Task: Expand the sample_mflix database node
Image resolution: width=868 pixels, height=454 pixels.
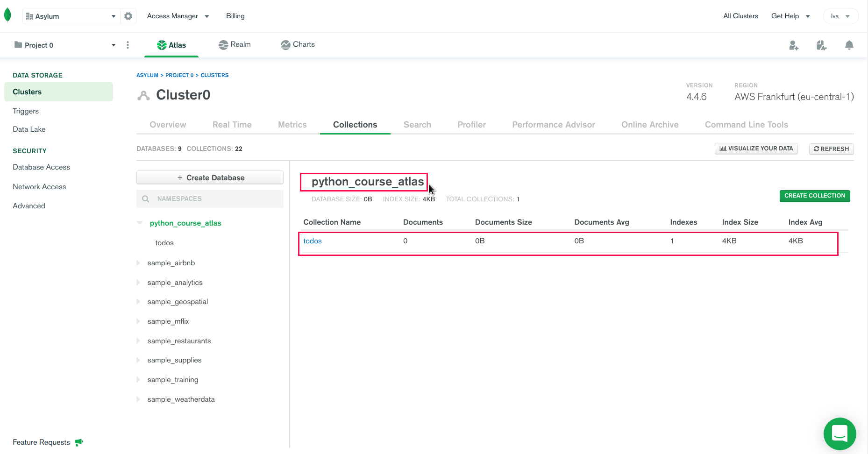Action: pos(139,321)
